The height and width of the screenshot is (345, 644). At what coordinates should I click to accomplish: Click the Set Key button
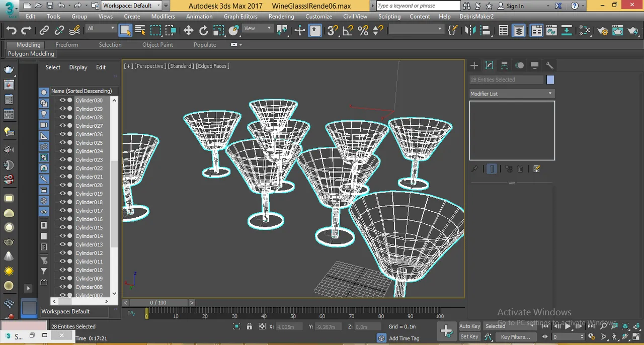click(469, 336)
